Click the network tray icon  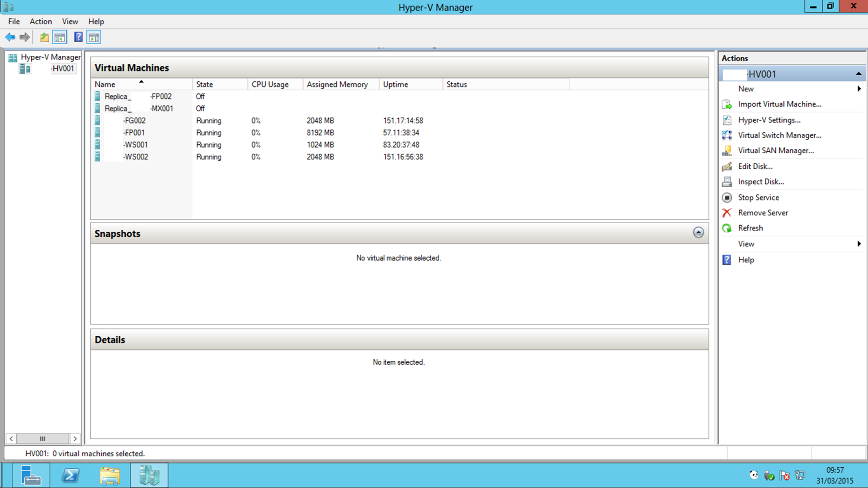point(800,475)
